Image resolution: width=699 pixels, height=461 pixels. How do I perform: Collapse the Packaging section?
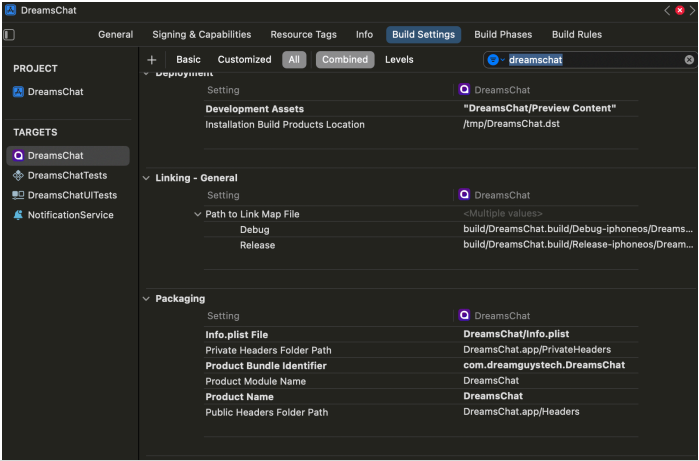tap(146, 299)
